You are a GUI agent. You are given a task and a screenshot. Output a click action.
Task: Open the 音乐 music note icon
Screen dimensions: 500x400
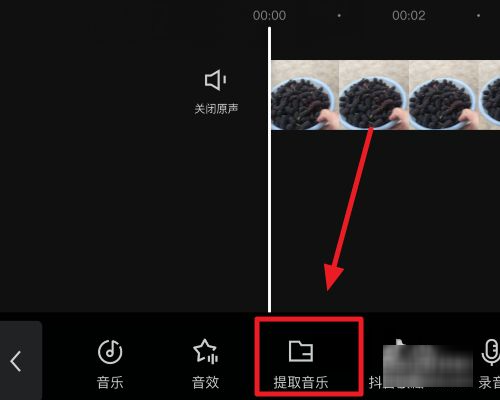(110, 352)
